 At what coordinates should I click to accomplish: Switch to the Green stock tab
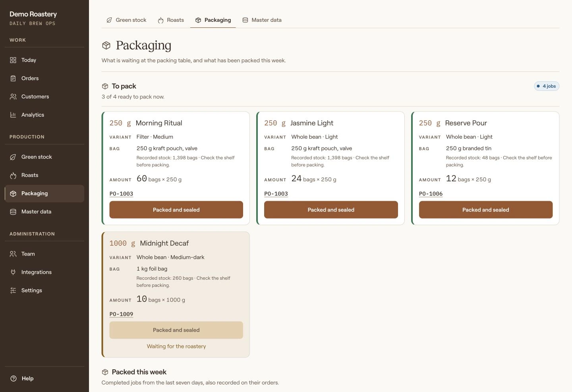click(x=126, y=20)
